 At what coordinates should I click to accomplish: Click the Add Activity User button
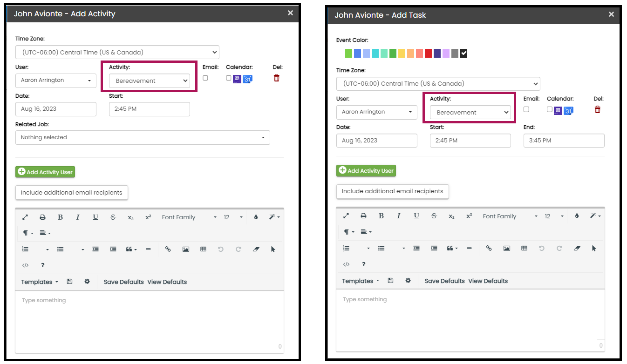coord(45,172)
